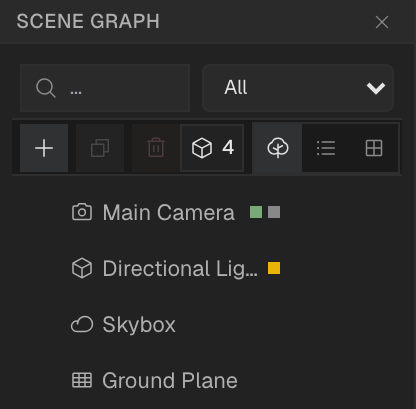
Task: Click the SCENE GRAPH panel title
Action: coord(88,21)
